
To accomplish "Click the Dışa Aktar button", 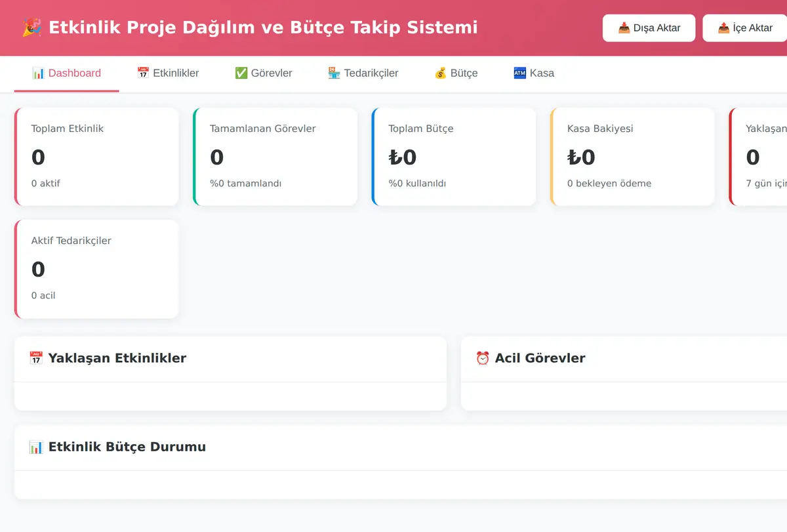I will tap(649, 28).
